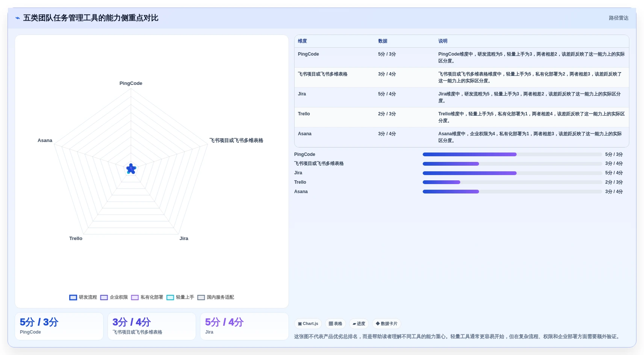Viewport: 644px width, 355px height.
Task: Click the Trello 2分 / 3分 progress value
Action: point(614,182)
